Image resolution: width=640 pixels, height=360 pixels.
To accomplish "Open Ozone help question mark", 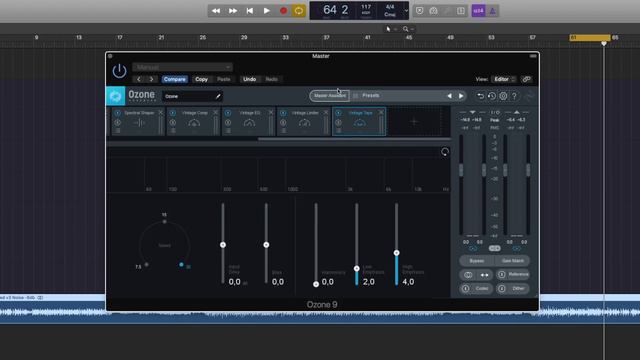I will tap(514, 96).
